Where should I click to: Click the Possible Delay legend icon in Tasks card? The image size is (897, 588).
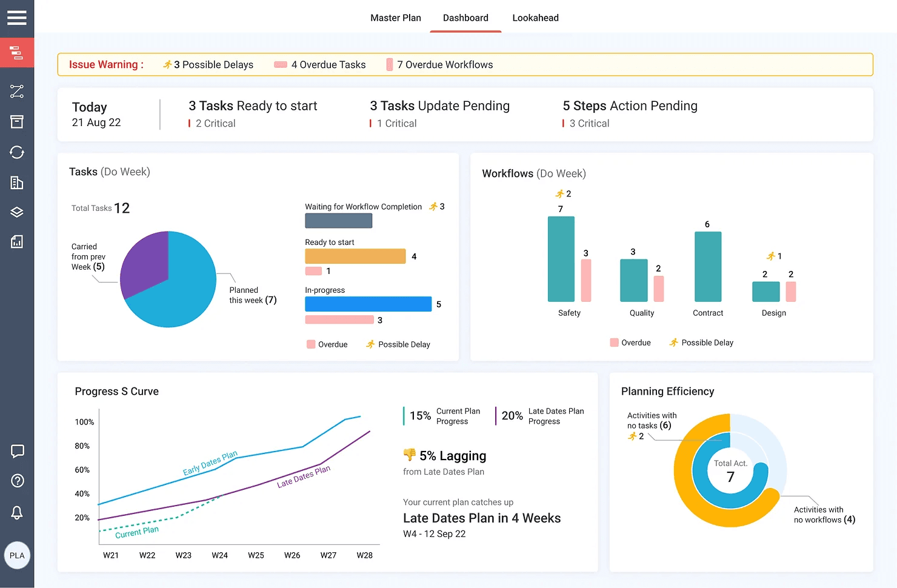click(x=370, y=344)
